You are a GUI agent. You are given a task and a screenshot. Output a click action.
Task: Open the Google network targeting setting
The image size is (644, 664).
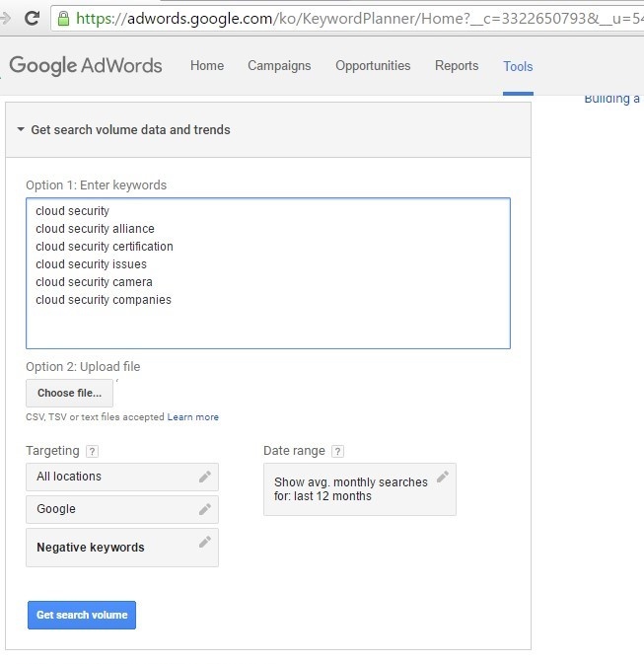(x=122, y=509)
